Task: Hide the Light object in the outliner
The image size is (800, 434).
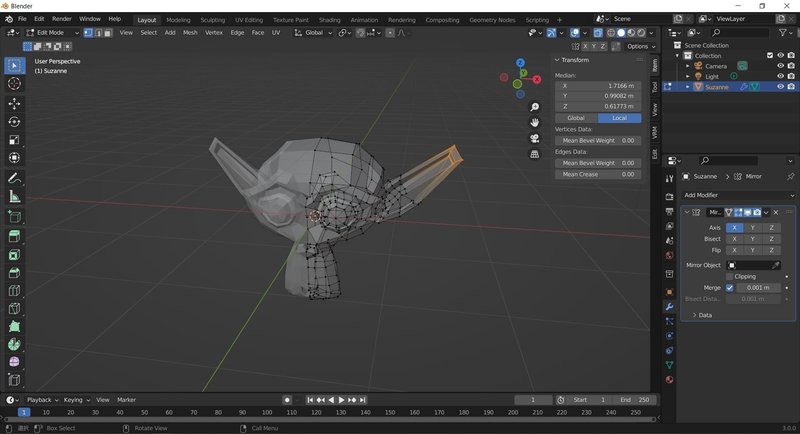Action: point(780,76)
